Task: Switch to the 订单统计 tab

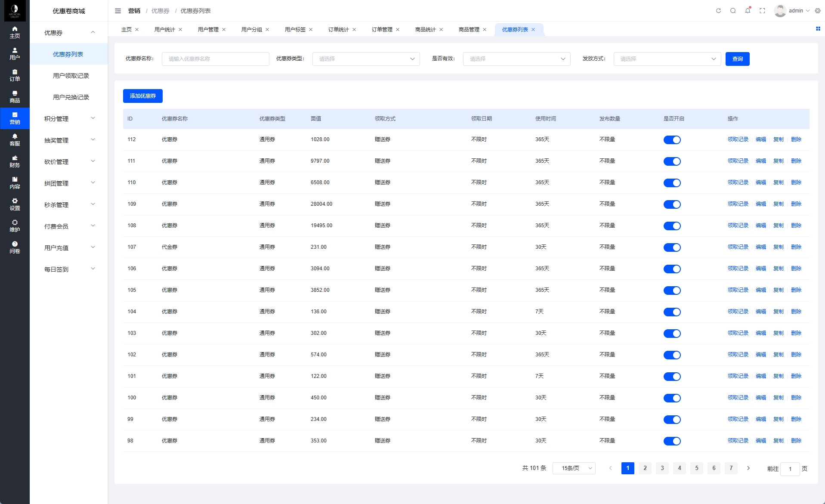Action: pyautogui.click(x=338, y=30)
